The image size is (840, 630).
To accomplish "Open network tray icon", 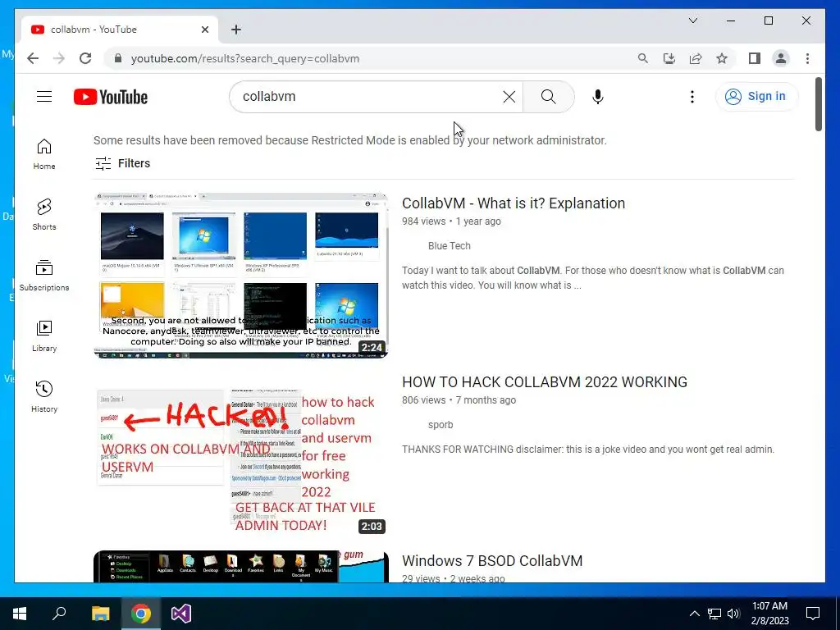I will coord(714,614).
